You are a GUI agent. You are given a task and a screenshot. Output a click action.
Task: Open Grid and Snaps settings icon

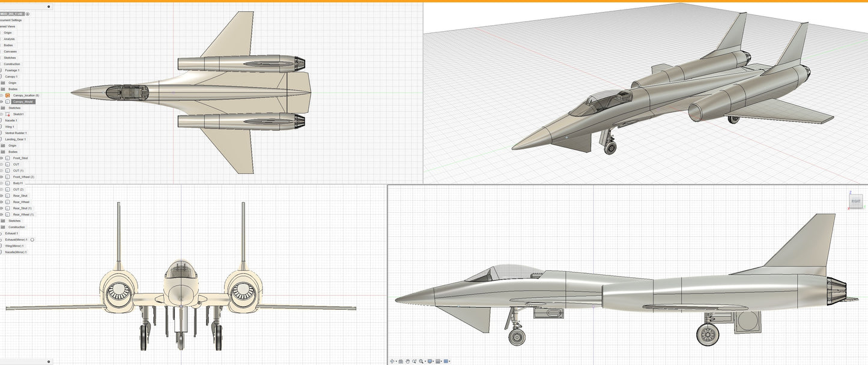point(438,361)
